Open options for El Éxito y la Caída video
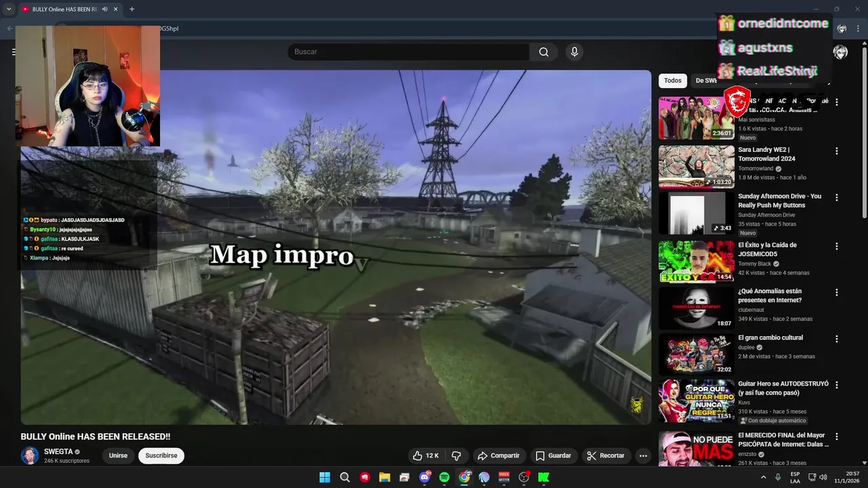Viewport: 868px width, 488px height. tap(837, 246)
